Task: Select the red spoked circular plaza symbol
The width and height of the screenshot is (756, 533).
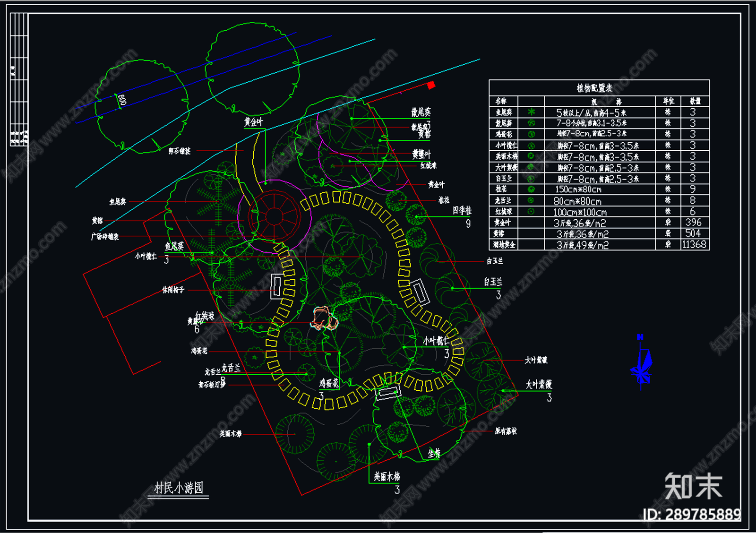Action: (274, 216)
